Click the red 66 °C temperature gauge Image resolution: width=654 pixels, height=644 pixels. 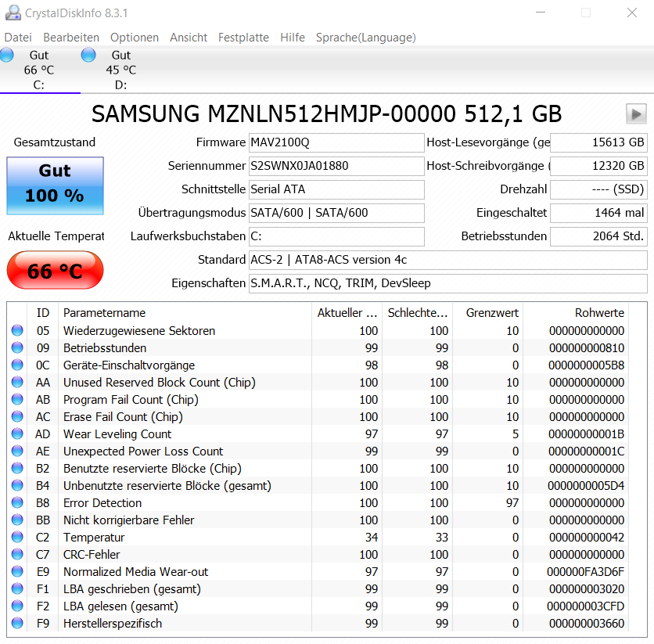pos(55,270)
